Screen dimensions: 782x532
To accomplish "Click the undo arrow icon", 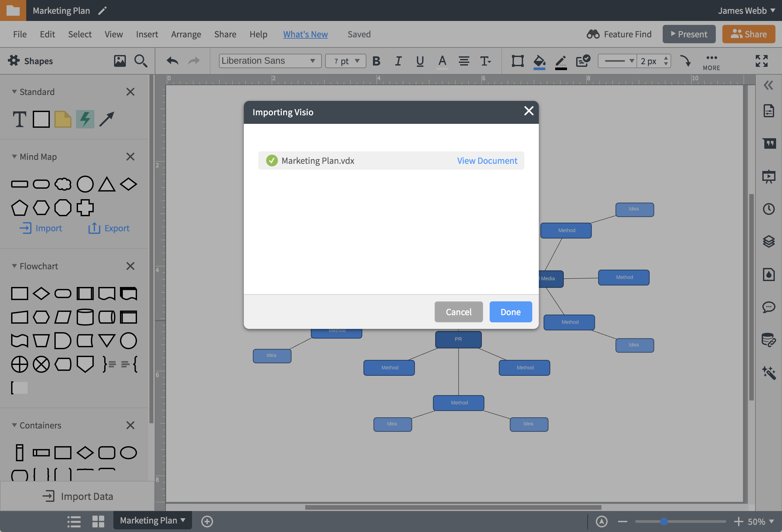I will click(x=173, y=61).
